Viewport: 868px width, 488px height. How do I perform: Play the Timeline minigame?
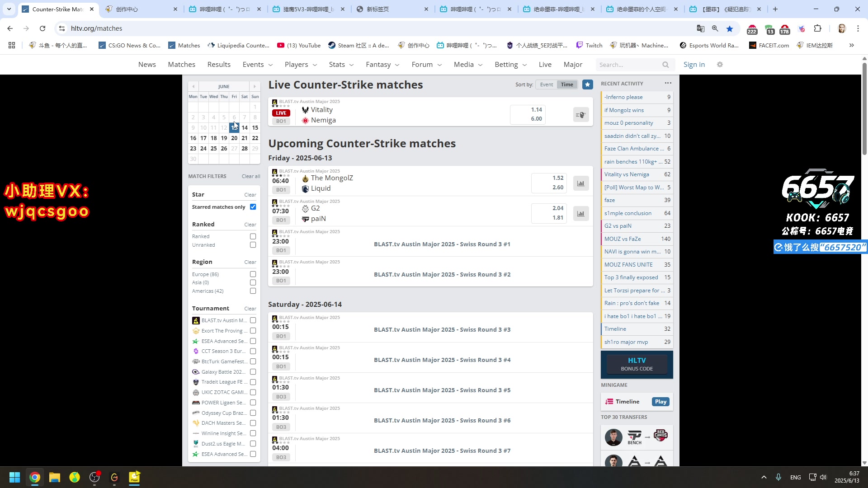(x=660, y=402)
